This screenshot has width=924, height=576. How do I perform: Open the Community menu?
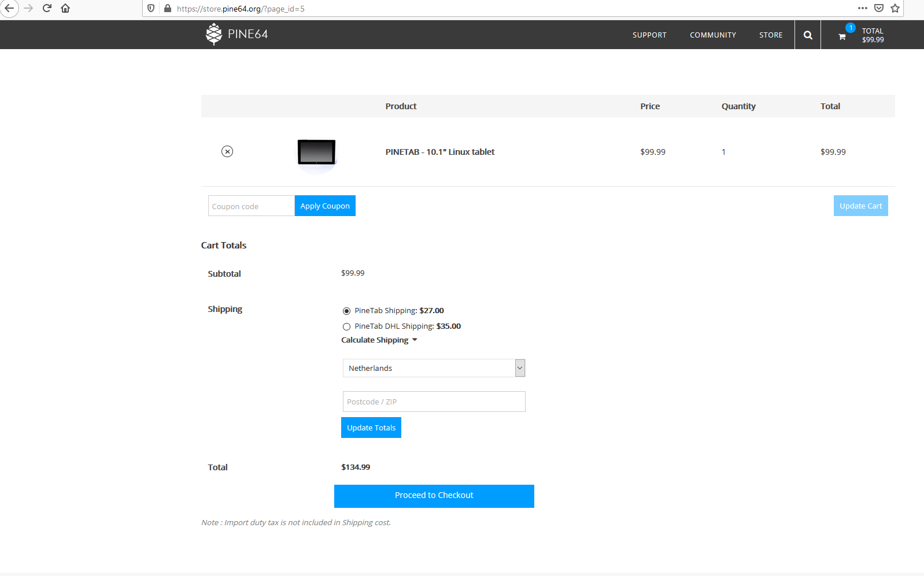point(713,35)
